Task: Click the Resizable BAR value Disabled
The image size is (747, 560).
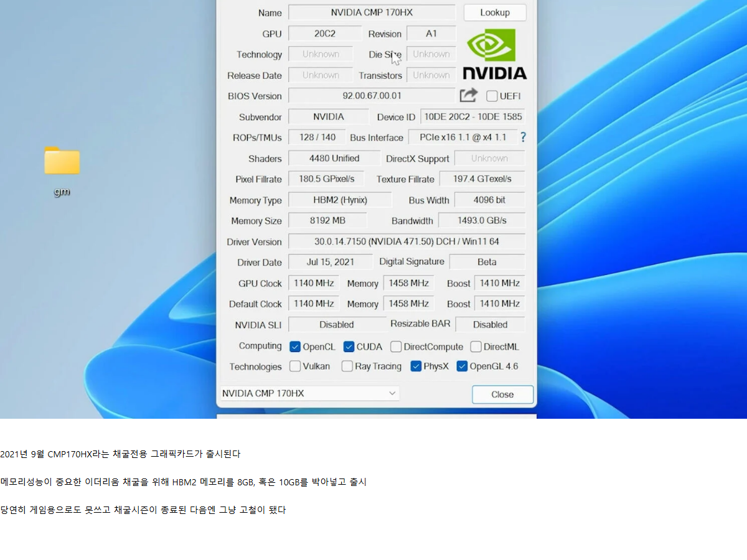Action: click(490, 324)
